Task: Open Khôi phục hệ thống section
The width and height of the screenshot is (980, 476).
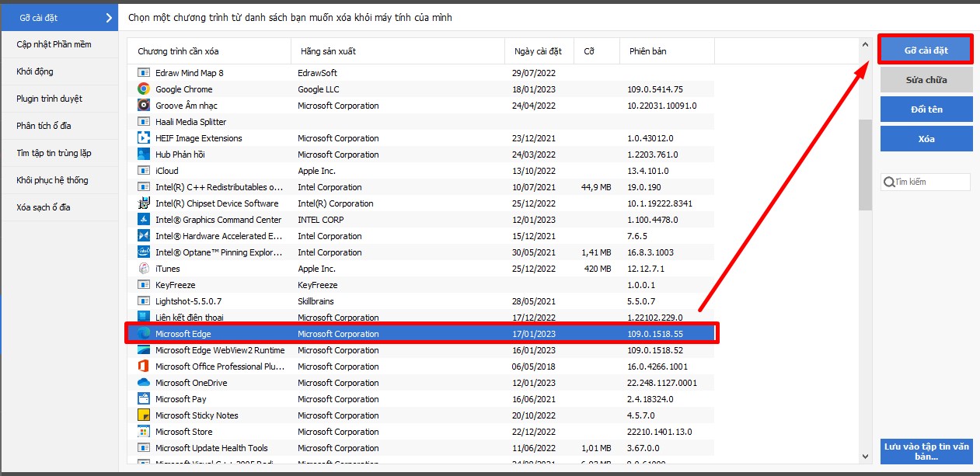Action: click(x=59, y=180)
